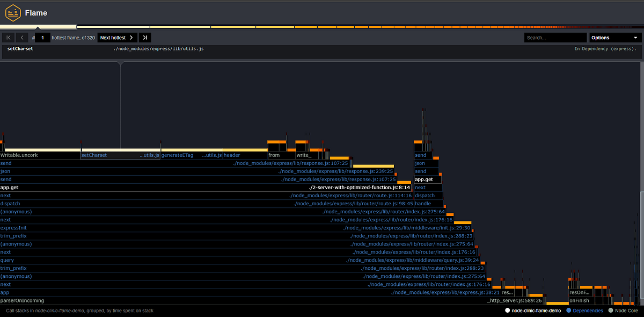Select the setCharset frame in flame graph
644x317 pixels.
[121, 155]
